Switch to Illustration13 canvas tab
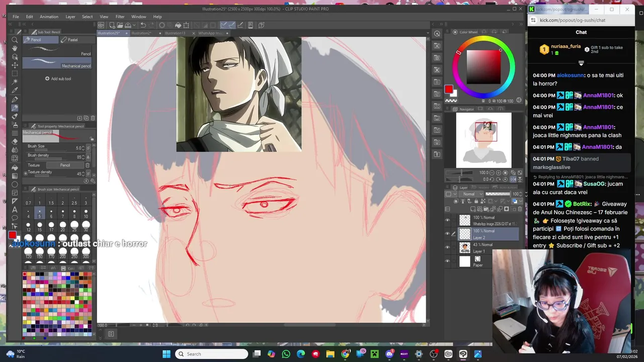This screenshot has width=644, height=362. tap(175, 33)
